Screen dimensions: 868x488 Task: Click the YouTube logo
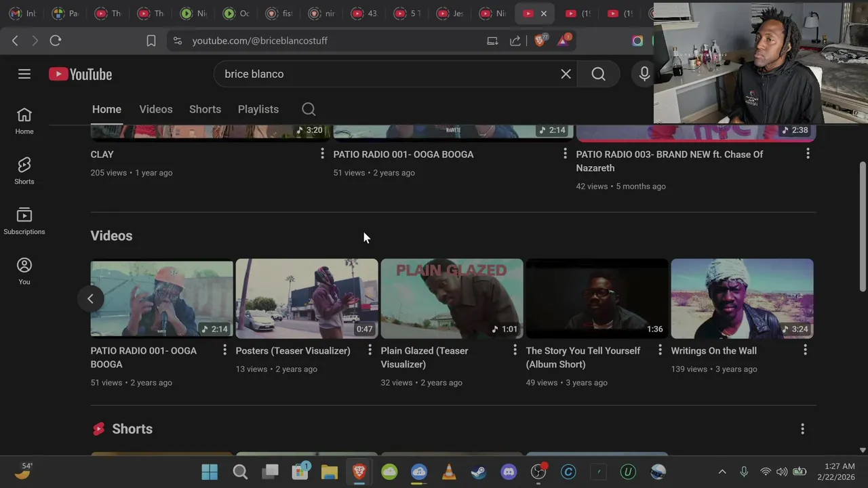click(80, 74)
